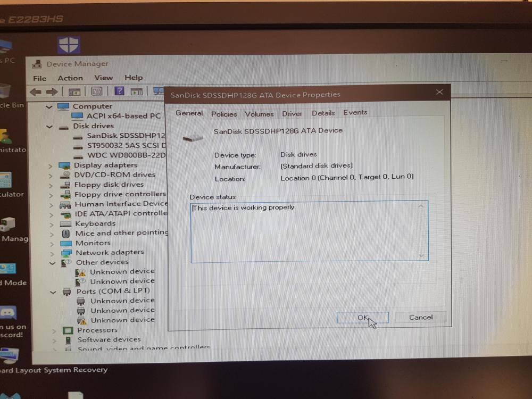Click the '(Standard disk drives)' manufacturer text
The height and width of the screenshot is (399, 532).
tap(317, 166)
